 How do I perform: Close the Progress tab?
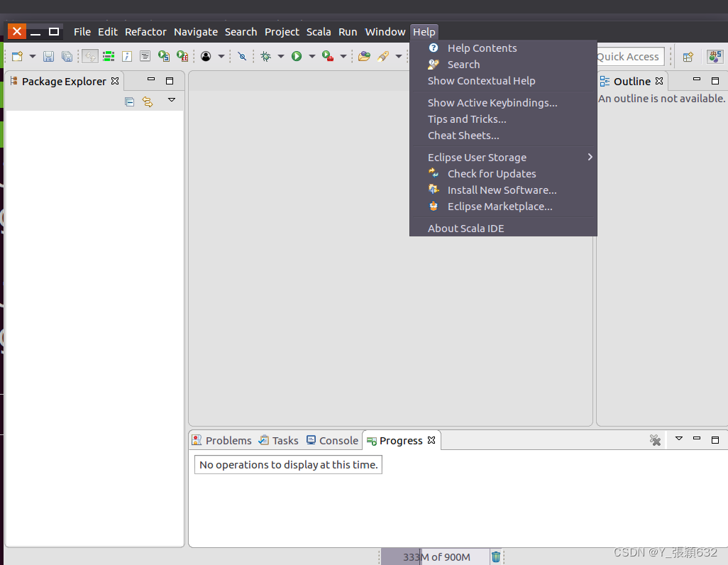point(431,439)
